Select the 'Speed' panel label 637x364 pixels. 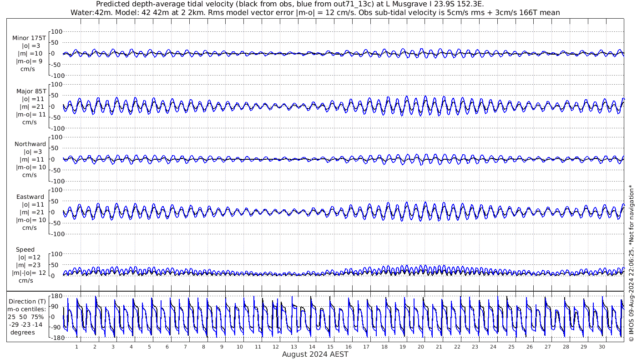pyautogui.click(x=25, y=250)
